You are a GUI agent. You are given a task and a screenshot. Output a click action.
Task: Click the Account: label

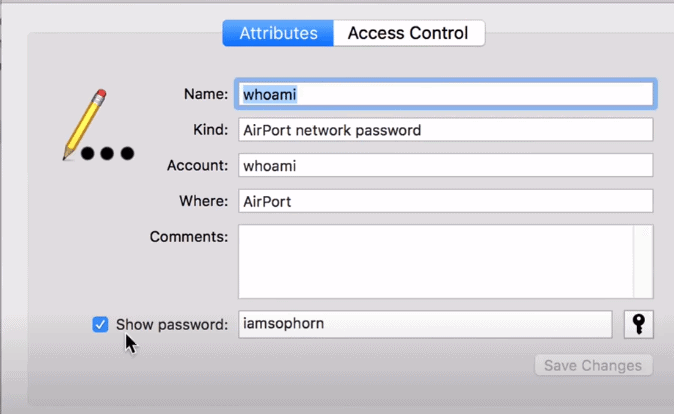tap(197, 166)
